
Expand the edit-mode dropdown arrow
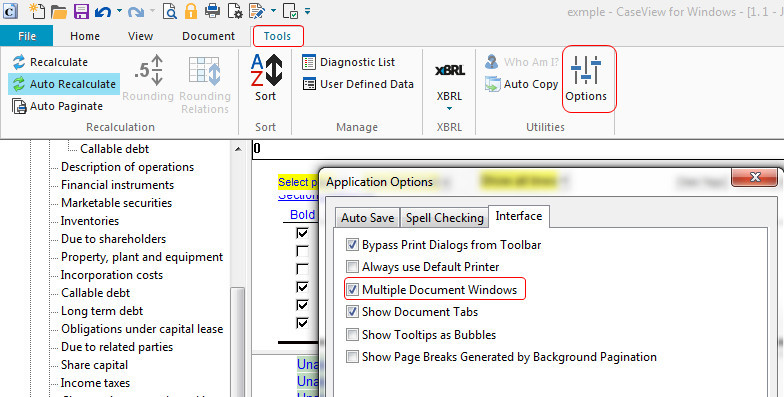[273, 10]
